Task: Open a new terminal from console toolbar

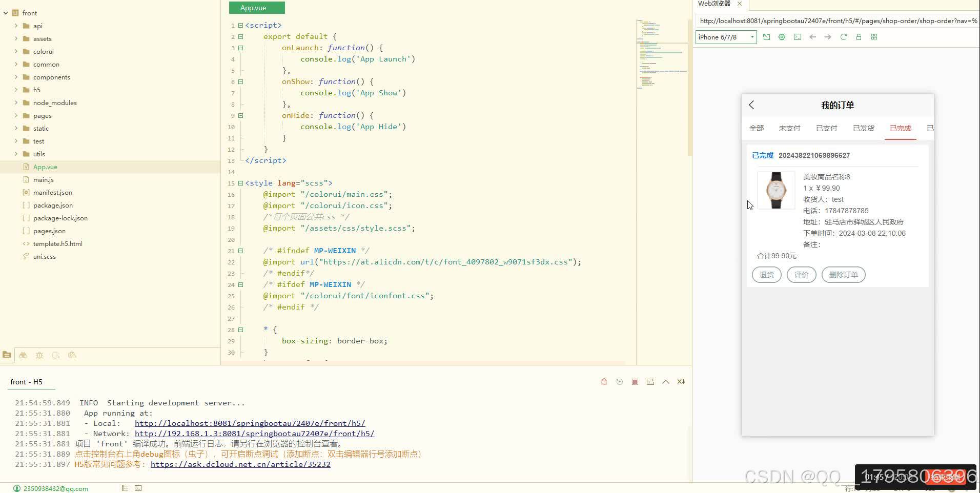Action: tap(650, 382)
